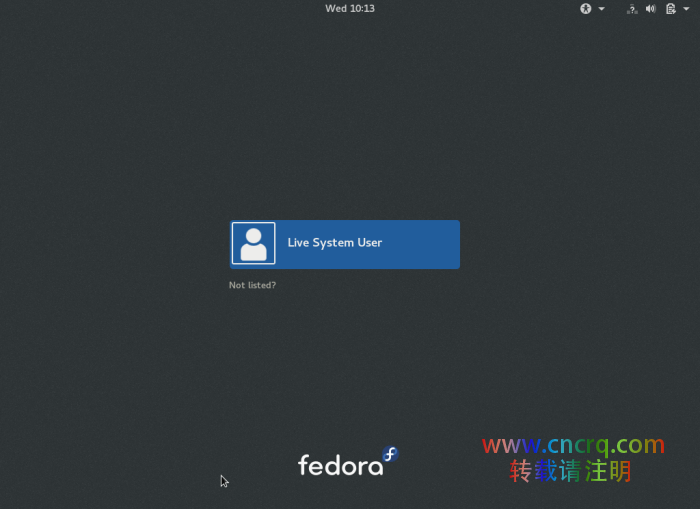Open the accessibility menu icon
Viewport: 700px width, 509px height.
[586, 8]
